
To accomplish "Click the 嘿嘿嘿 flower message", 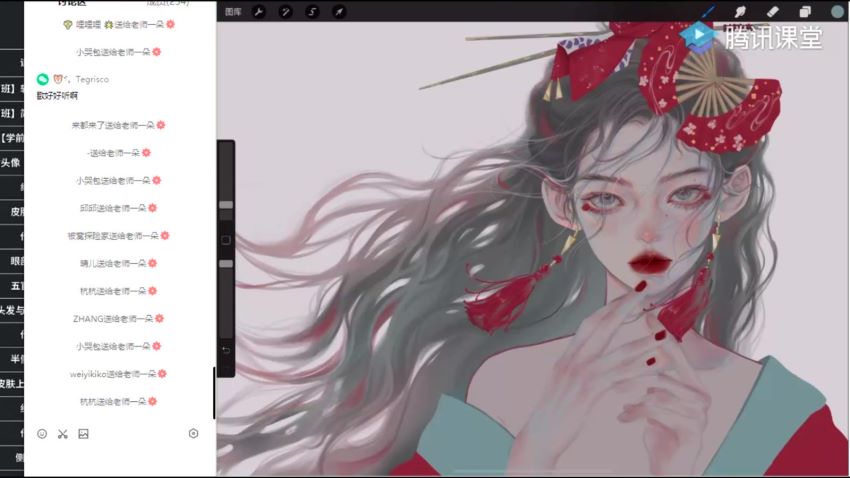I will point(119,24).
